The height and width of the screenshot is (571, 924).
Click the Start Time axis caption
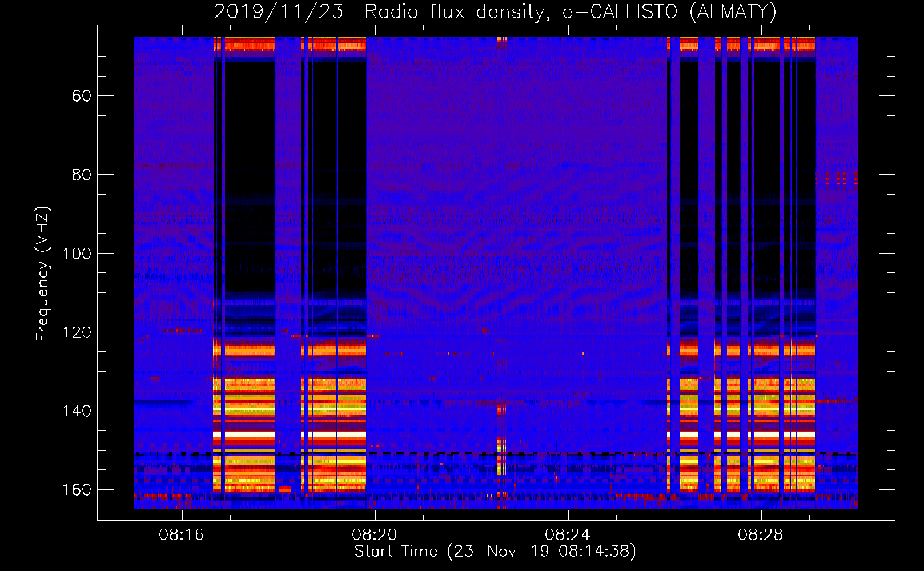coord(495,552)
